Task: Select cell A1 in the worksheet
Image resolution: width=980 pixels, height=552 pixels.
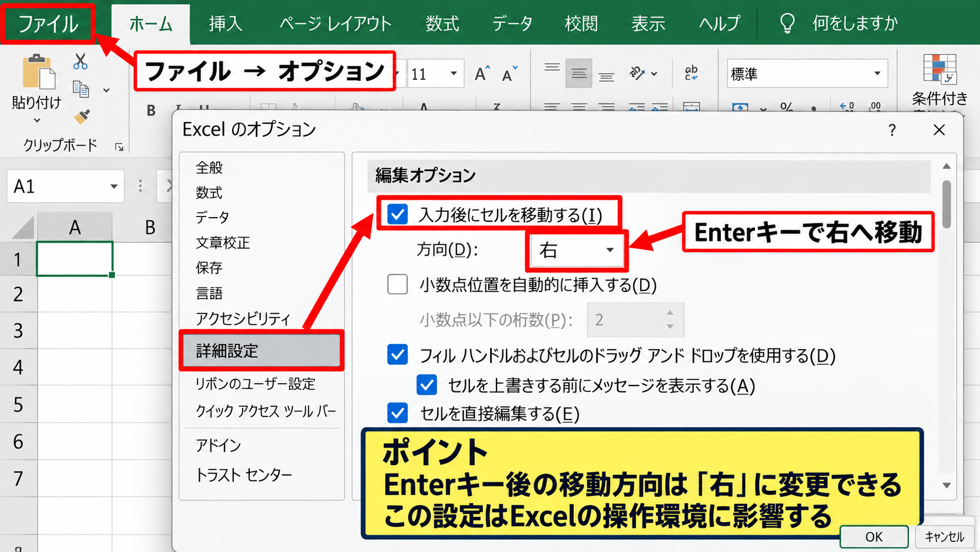Action: 74,259
